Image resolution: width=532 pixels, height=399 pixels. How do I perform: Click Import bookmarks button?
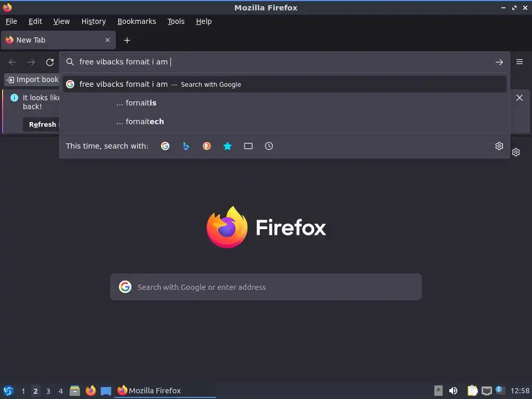33,79
